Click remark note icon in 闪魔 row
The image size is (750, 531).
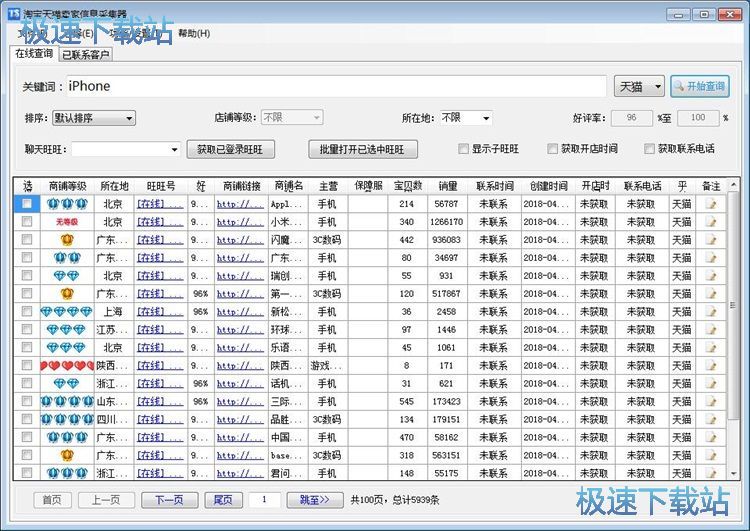click(711, 240)
